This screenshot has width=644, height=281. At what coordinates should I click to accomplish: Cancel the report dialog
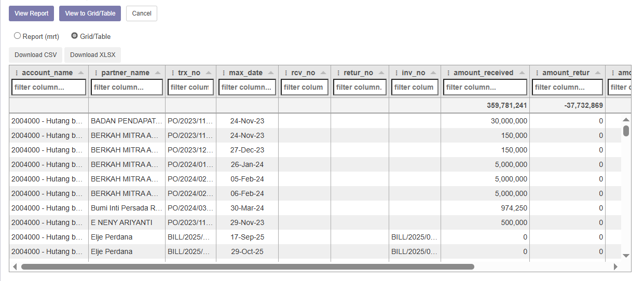click(x=141, y=13)
